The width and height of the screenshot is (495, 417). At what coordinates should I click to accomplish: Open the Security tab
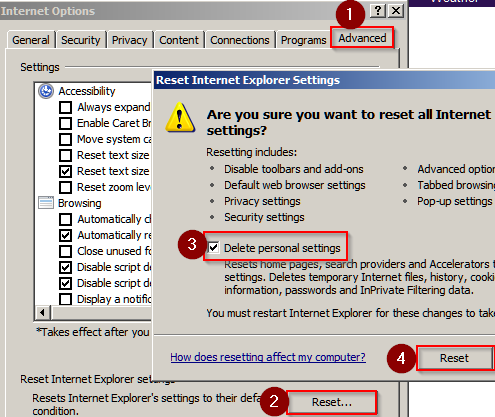pyautogui.click(x=80, y=40)
